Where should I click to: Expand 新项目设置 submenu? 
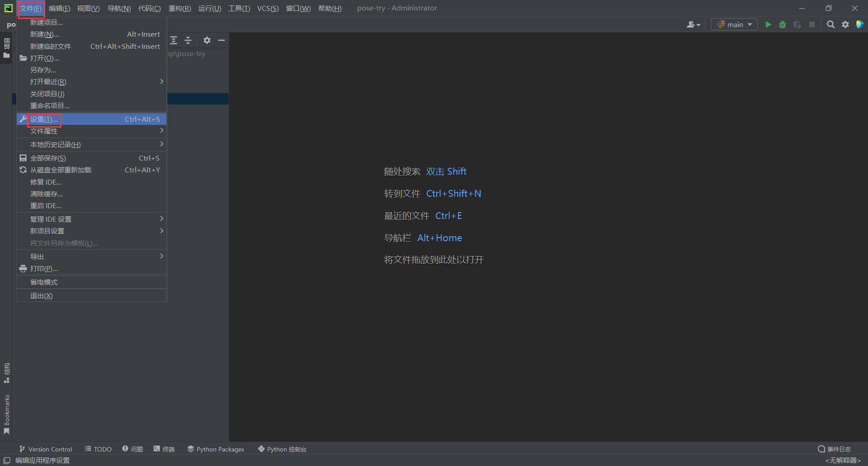(92, 231)
